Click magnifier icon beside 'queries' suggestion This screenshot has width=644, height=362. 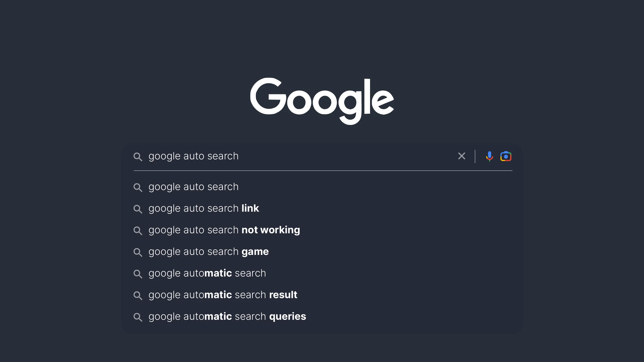click(x=138, y=317)
